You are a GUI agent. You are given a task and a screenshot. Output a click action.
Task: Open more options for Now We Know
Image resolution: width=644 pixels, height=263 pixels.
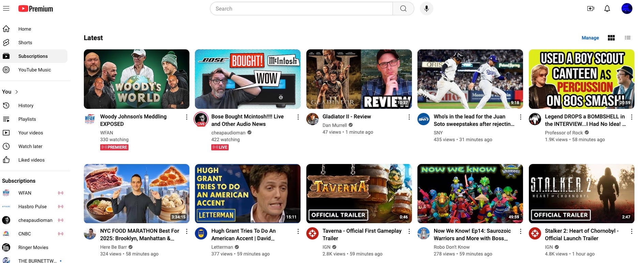tap(520, 231)
